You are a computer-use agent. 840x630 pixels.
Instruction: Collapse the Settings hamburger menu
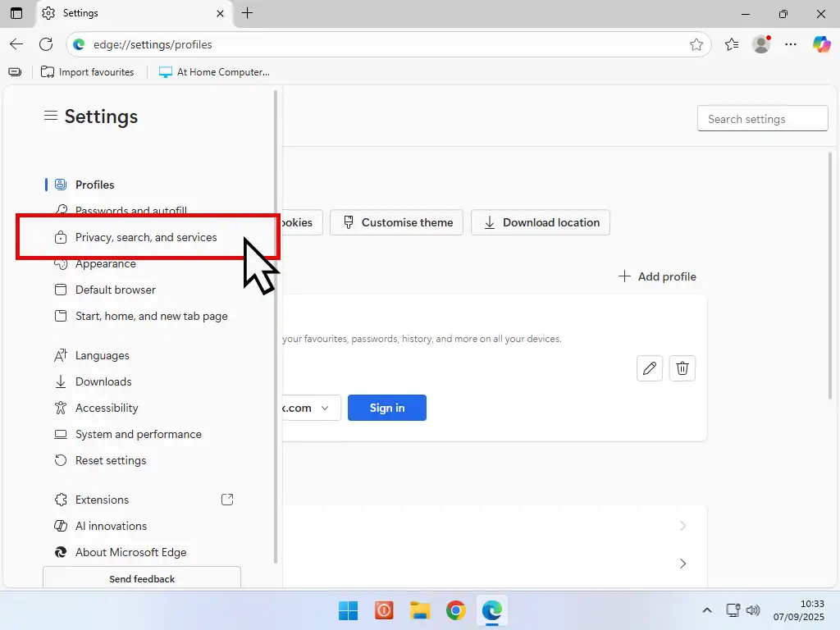point(51,116)
